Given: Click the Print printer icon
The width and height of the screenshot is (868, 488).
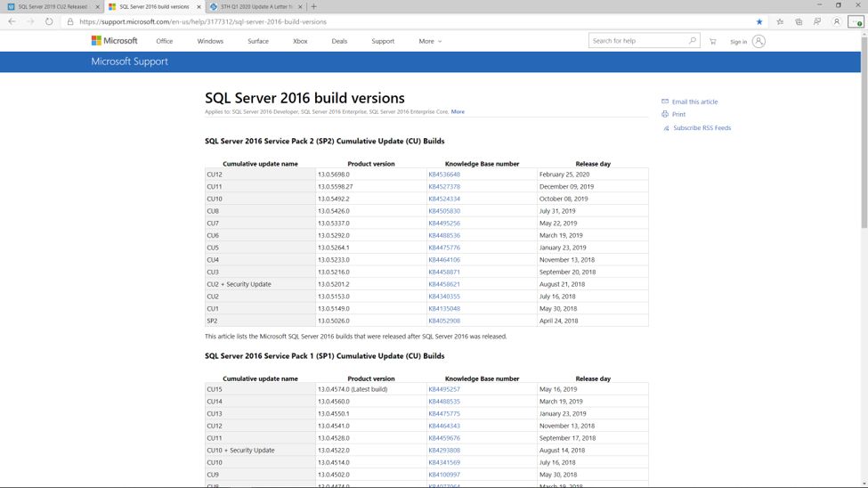Looking at the screenshot, I should [665, 114].
